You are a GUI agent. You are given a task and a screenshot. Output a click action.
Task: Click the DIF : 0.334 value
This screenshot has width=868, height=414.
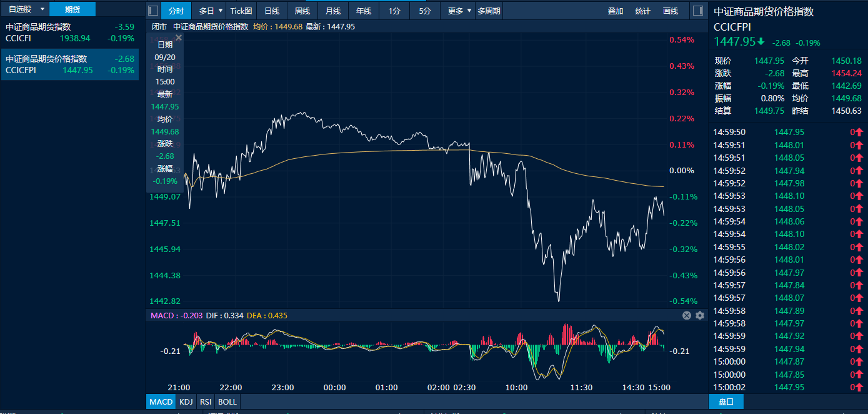click(x=224, y=316)
